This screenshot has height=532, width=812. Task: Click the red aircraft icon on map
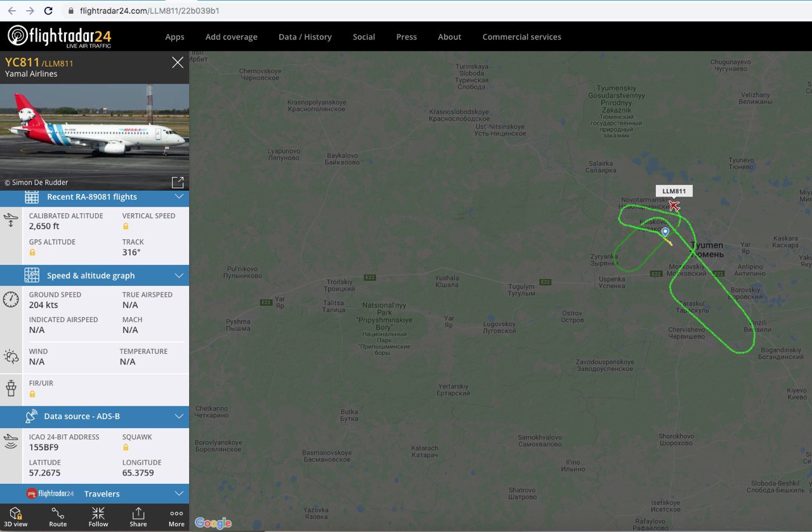click(674, 206)
